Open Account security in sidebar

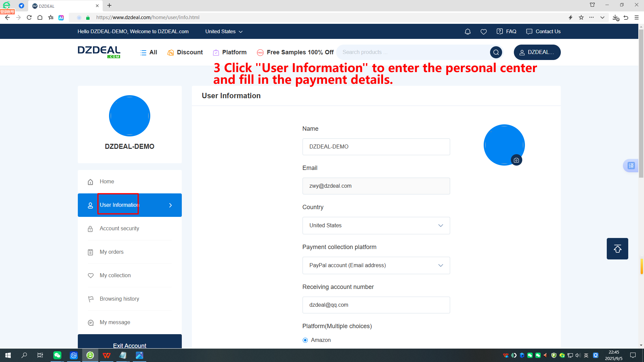(119, 229)
